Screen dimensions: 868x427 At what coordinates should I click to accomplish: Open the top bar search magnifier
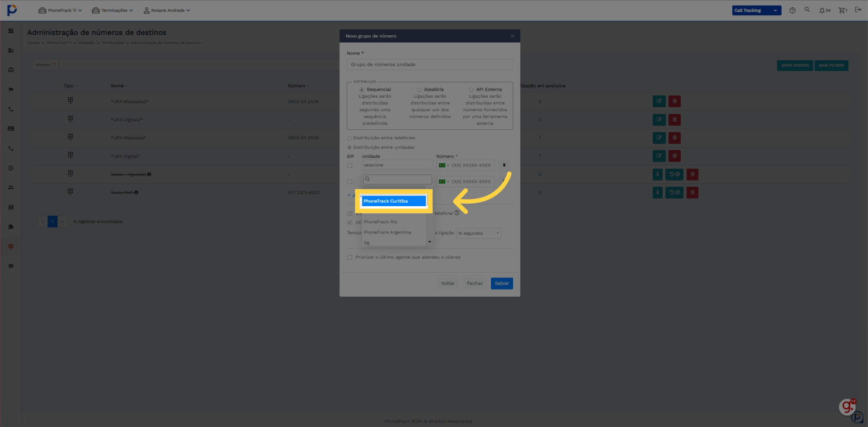[x=807, y=9]
